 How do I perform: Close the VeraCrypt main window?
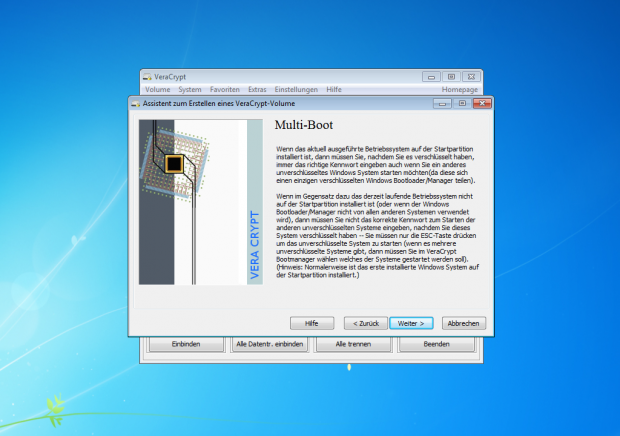471,77
